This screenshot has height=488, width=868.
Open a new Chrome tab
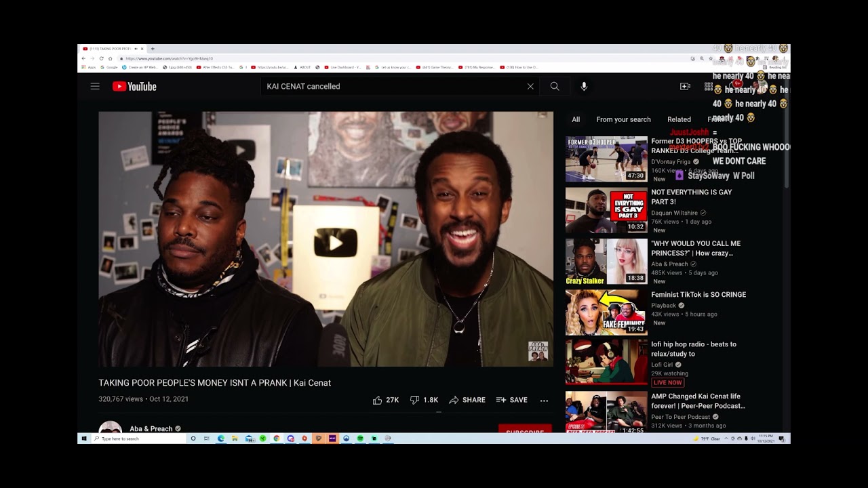click(153, 49)
